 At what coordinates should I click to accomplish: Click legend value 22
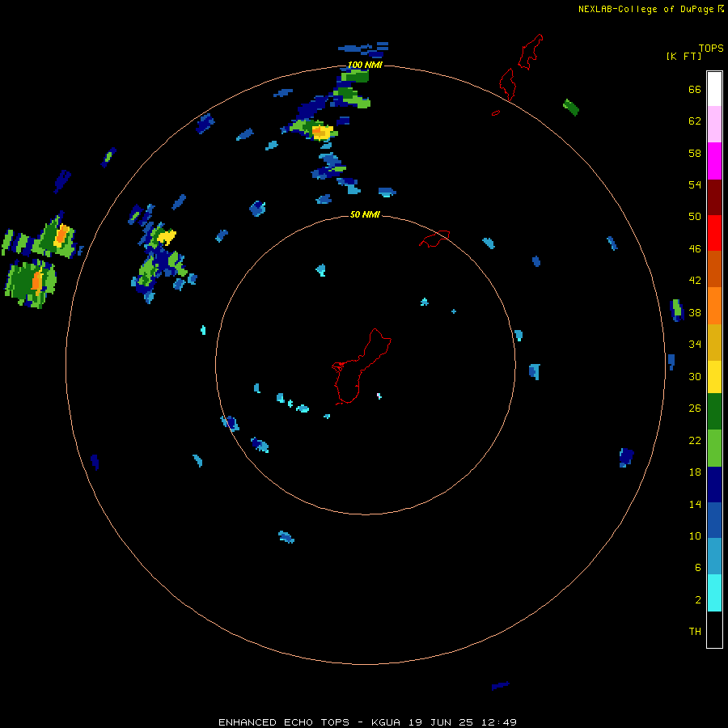click(x=695, y=440)
